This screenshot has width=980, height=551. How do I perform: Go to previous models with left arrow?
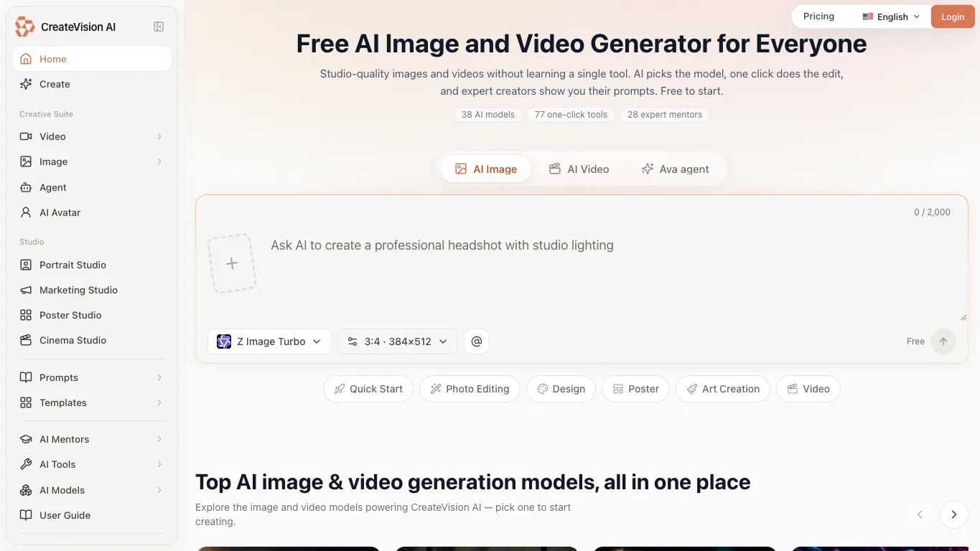920,514
